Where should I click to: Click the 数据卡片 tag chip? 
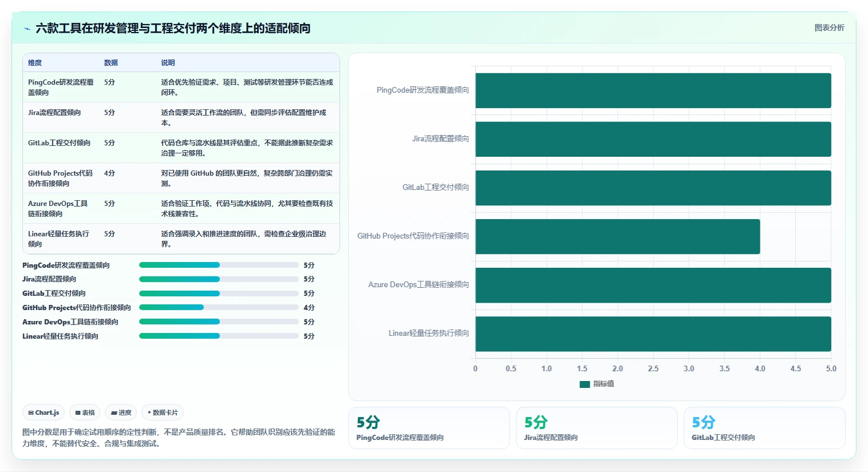tap(163, 412)
